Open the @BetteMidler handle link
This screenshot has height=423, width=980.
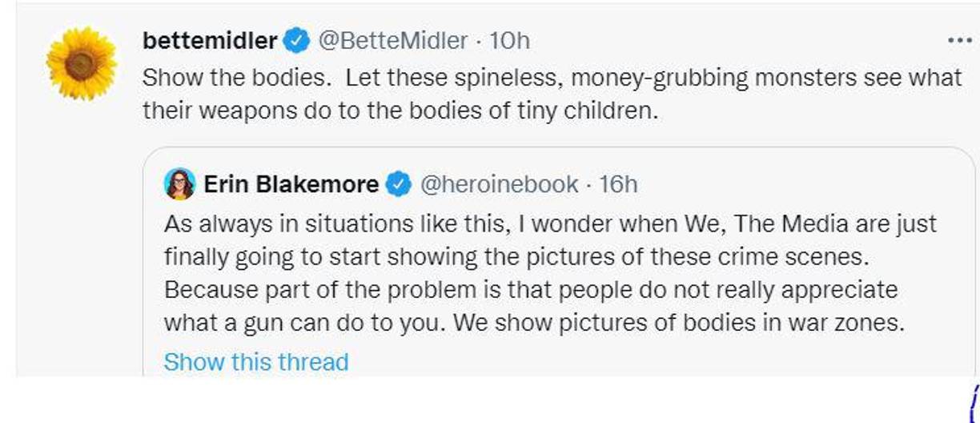393,41
